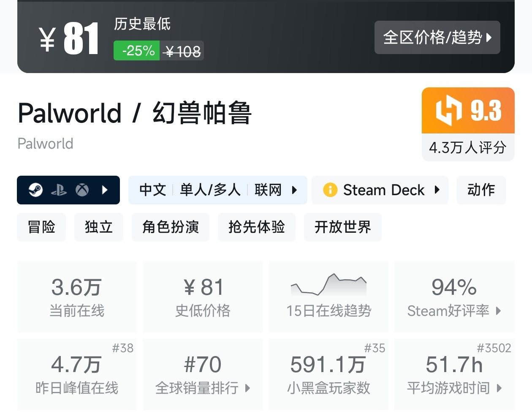Click the Heybox logo icon in the score badge
The height and width of the screenshot is (416, 532).
click(x=448, y=111)
